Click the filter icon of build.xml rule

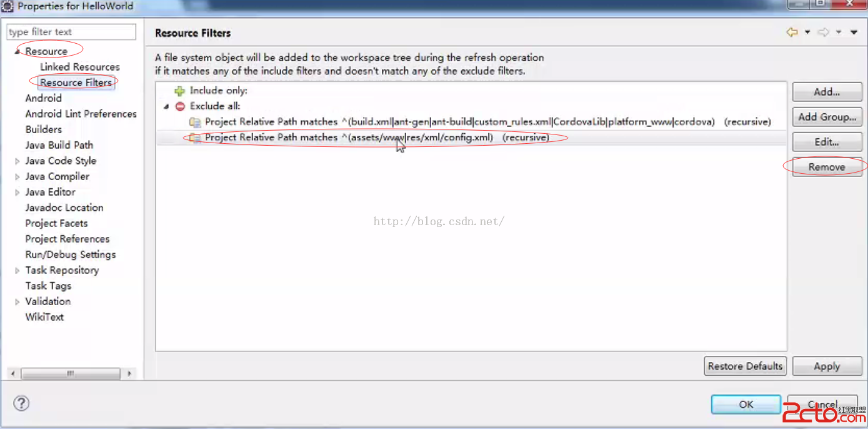(x=195, y=122)
